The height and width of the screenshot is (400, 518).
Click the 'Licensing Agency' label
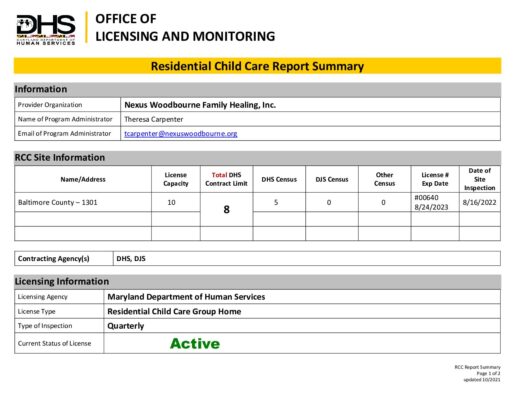click(43, 297)
